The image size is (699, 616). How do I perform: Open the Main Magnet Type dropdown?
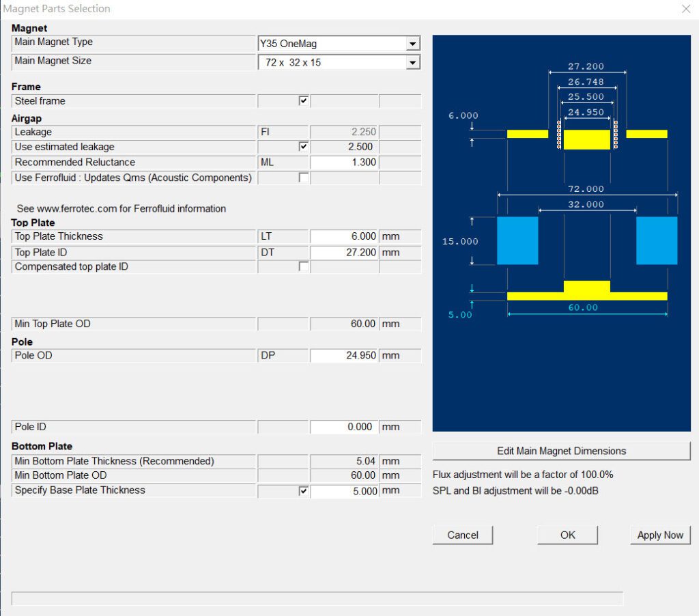[x=412, y=44]
